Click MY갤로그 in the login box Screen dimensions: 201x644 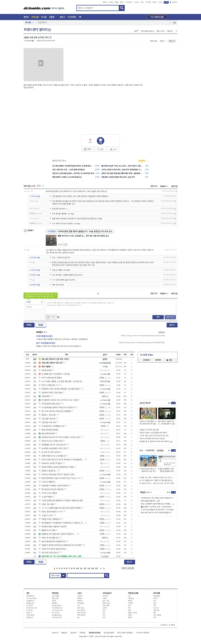click(x=147, y=360)
